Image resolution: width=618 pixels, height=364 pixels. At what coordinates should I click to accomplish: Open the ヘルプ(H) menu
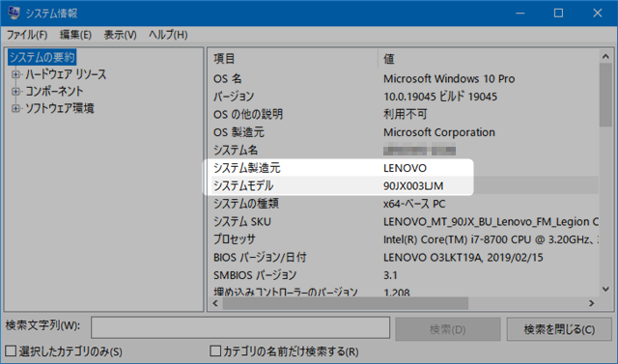[168, 35]
